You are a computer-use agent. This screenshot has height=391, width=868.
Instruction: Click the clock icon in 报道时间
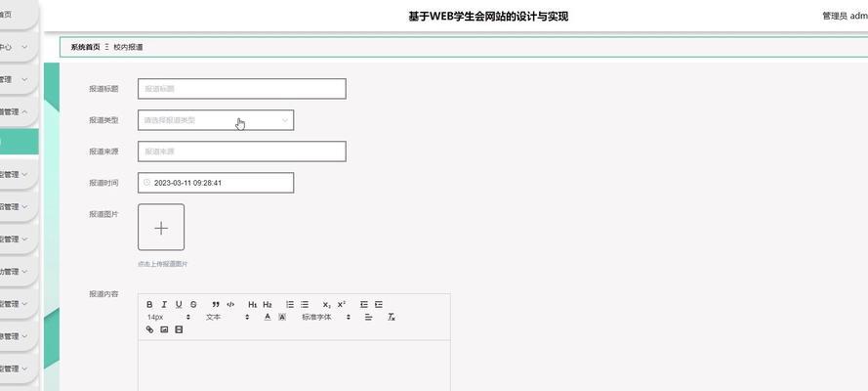click(x=146, y=182)
